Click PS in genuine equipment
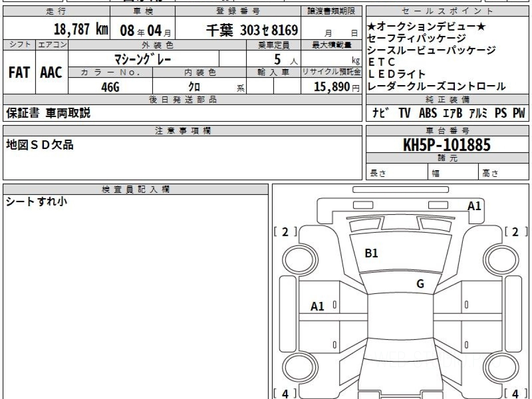 click(501, 113)
